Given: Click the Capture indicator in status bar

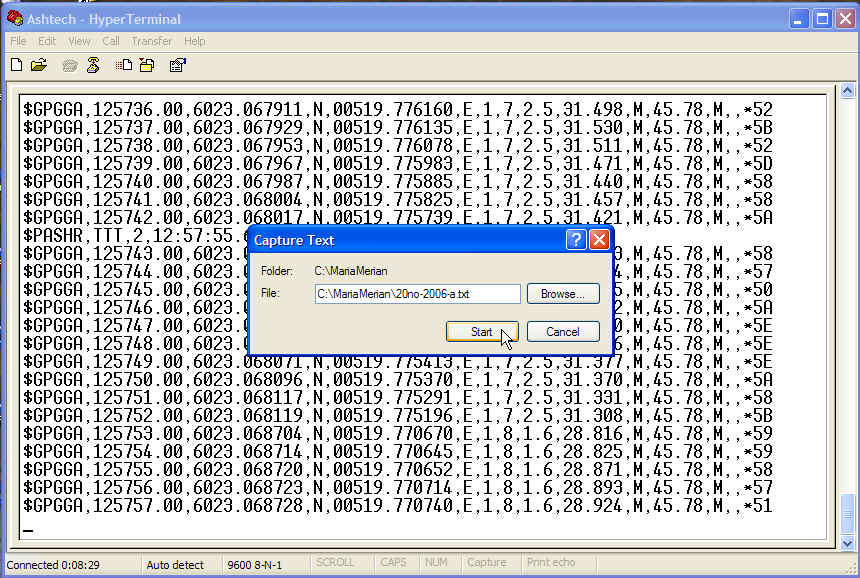Looking at the screenshot, I should click(x=486, y=564).
